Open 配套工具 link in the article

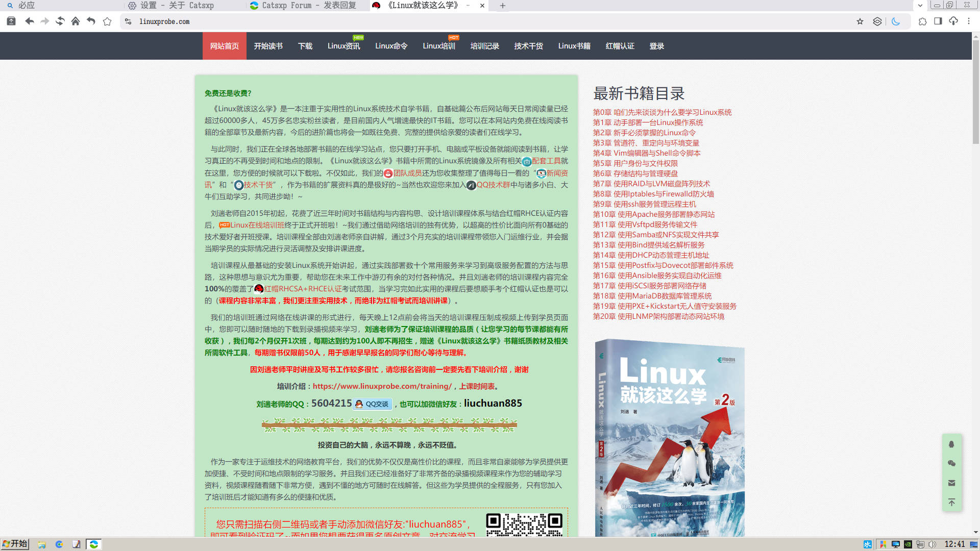pyautogui.click(x=546, y=161)
